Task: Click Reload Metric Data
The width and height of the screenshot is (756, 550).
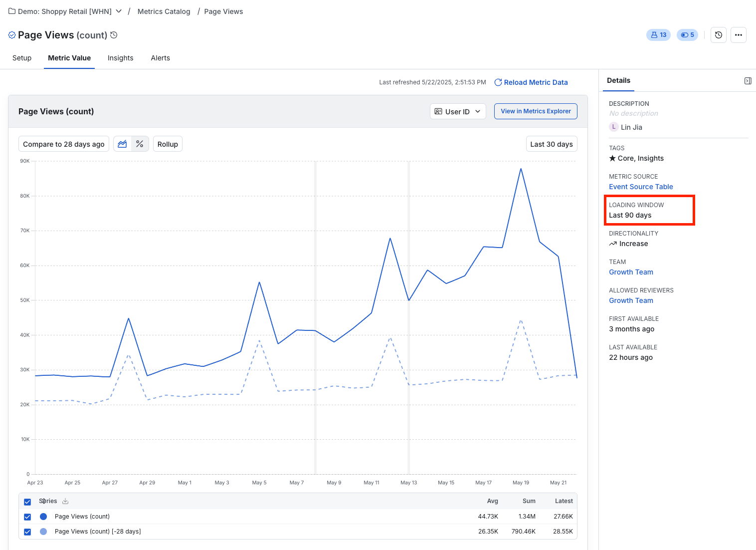Action: coord(536,82)
